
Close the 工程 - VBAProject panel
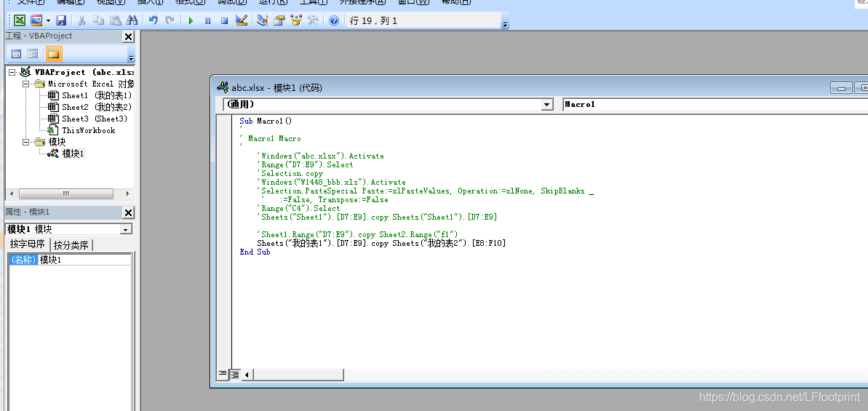click(x=128, y=36)
